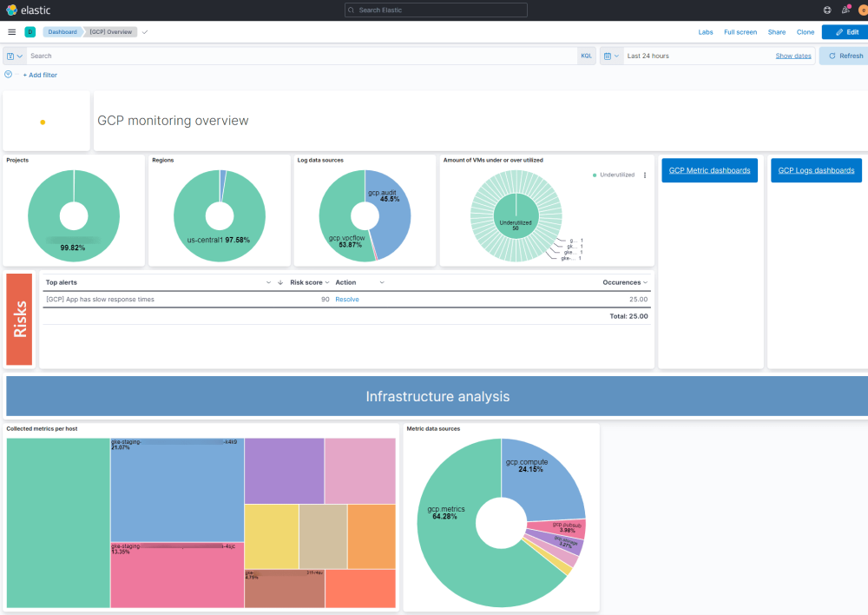Toggle the checkmark next to dashboard title
The height and width of the screenshot is (615, 868).
point(144,31)
